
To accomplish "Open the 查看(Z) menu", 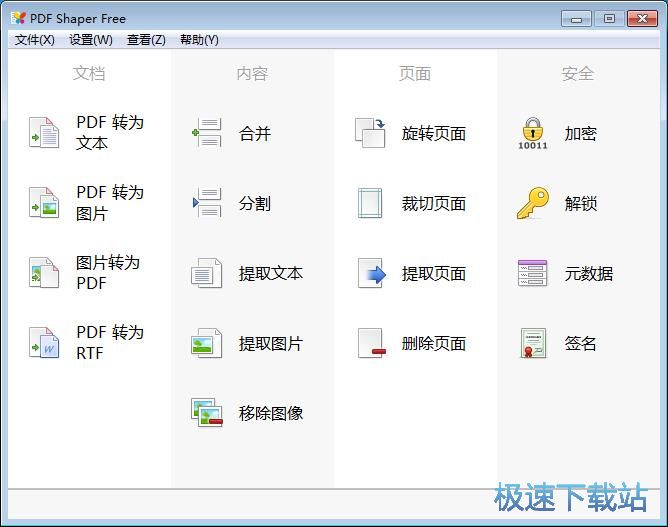I will point(146,40).
